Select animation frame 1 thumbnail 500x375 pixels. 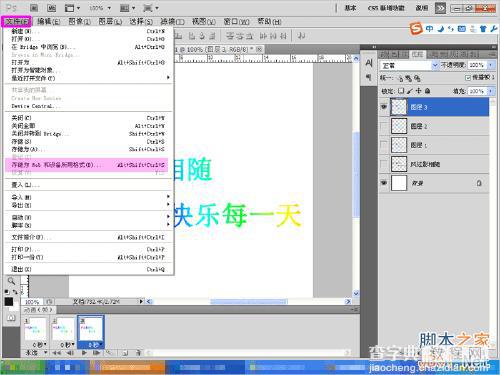(x=35, y=329)
